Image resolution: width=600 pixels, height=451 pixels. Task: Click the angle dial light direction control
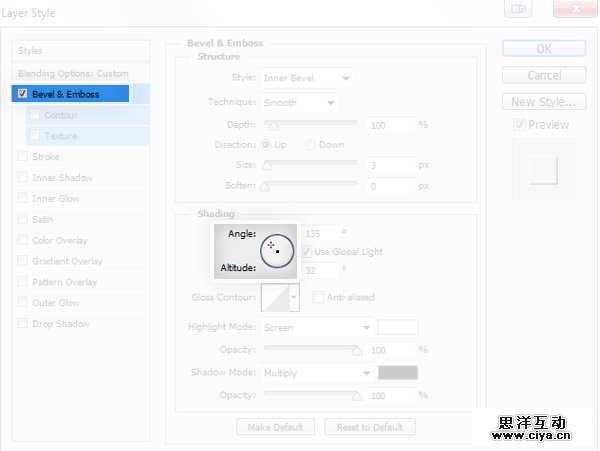pos(276,250)
